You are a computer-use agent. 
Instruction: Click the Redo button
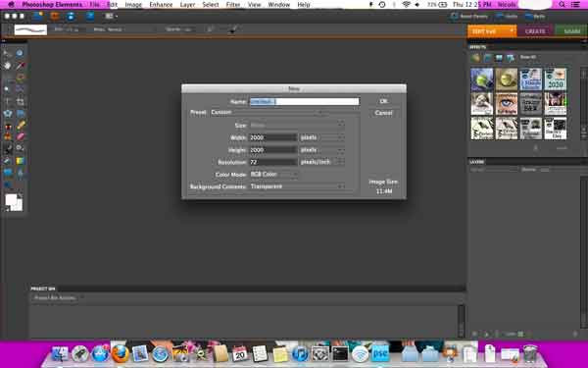pyautogui.click(x=535, y=16)
